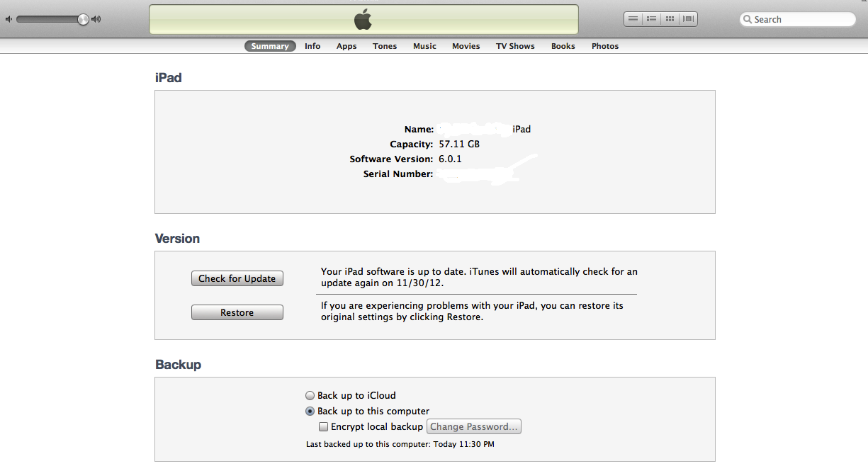Click the iPad section heading
This screenshot has width=868, height=471.
pyautogui.click(x=169, y=78)
